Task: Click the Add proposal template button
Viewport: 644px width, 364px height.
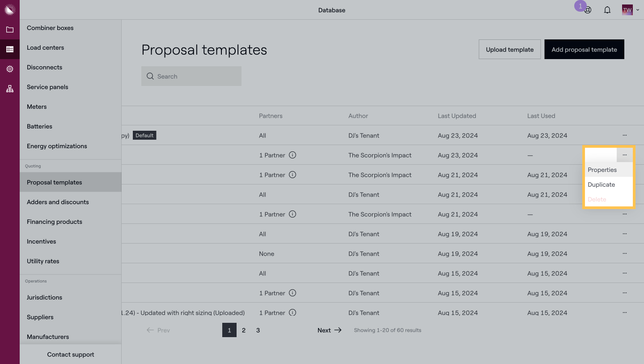Action: pyautogui.click(x=584, y=50)
